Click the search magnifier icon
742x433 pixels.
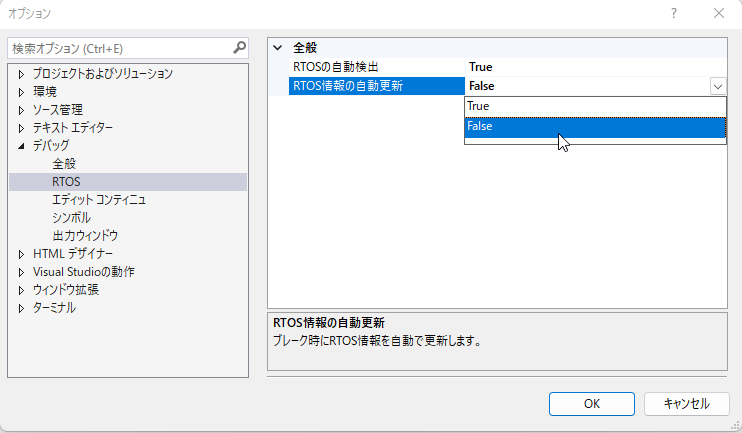239,47
